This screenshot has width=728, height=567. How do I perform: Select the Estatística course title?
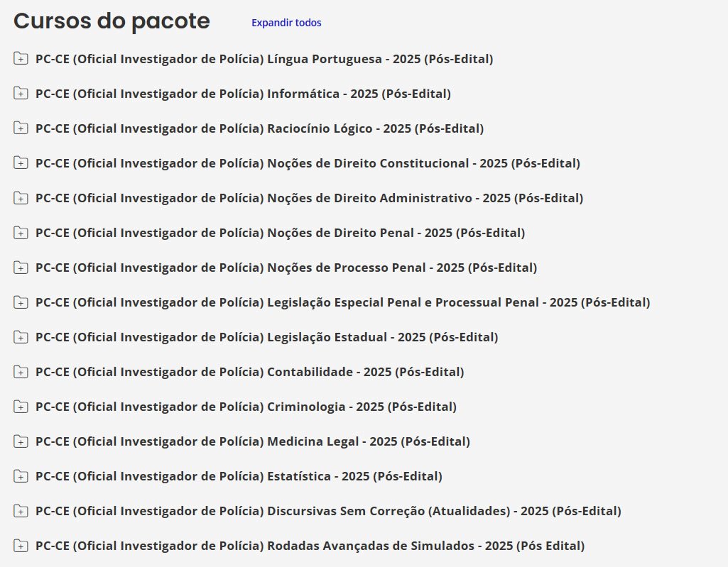click(x=239, y=476)
